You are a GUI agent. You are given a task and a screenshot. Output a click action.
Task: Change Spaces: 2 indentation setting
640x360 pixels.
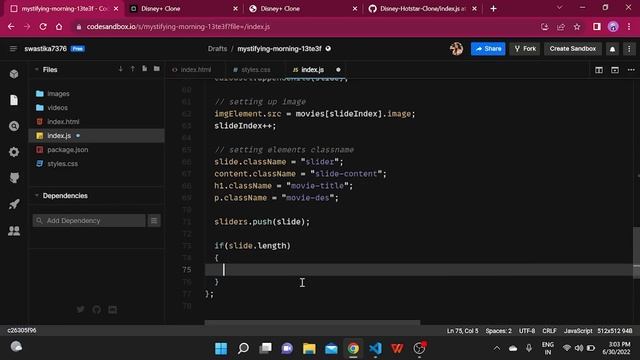498,331
